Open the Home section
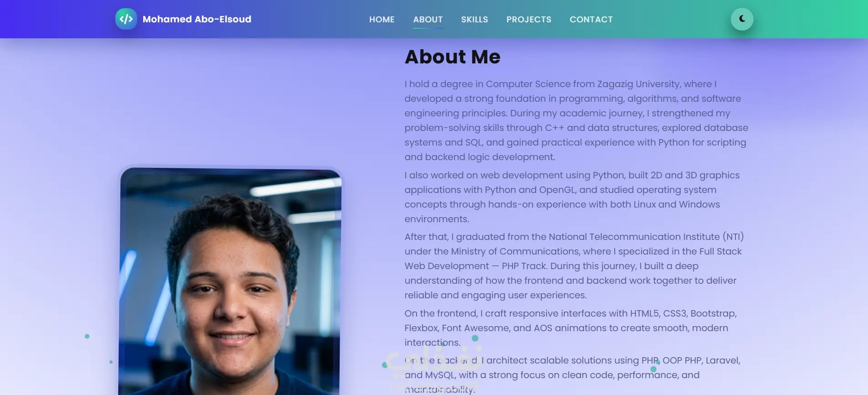Viewport: 868px width, 395px height. tap(382, 20)
